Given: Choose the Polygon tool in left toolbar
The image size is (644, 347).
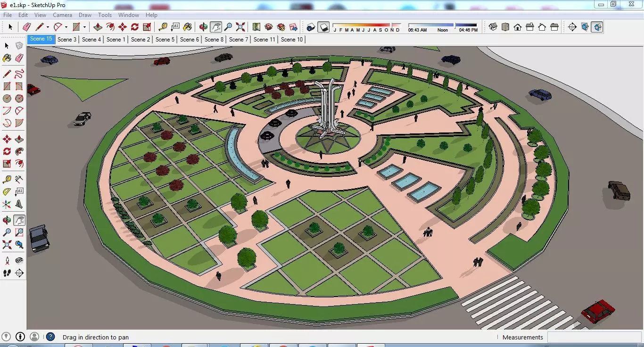Looking at the screenshot, I should [19, 99].
